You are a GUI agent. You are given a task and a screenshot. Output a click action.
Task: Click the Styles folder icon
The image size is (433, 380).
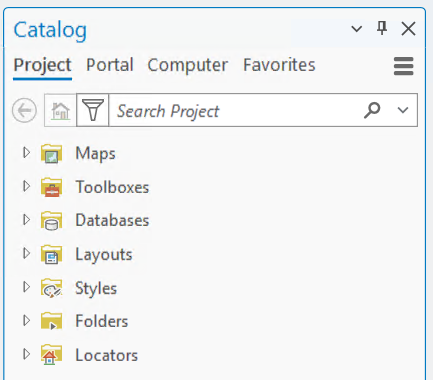click(51, 288)
